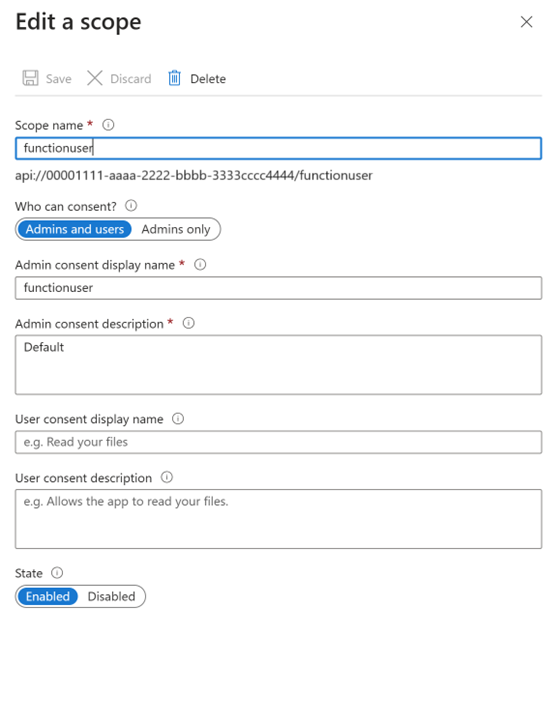Click the Admin consent description text area
The image size is (560, 722).
click(278, 365)
